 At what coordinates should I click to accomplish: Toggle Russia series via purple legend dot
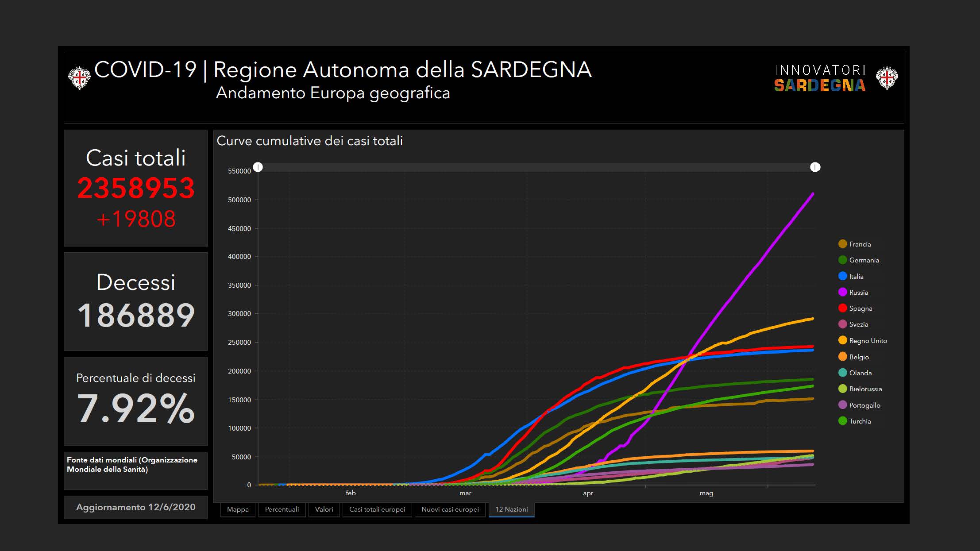842,292
